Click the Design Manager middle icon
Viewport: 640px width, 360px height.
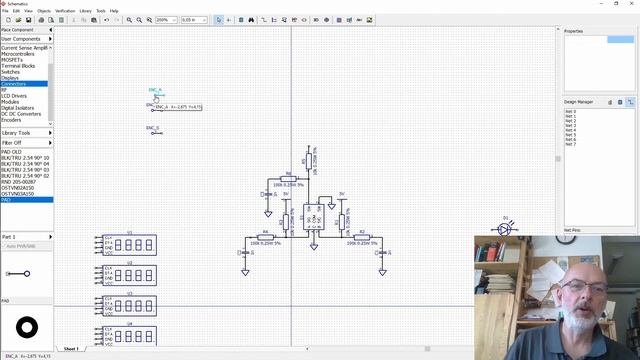pyautogui.click(x=620, y=102)
